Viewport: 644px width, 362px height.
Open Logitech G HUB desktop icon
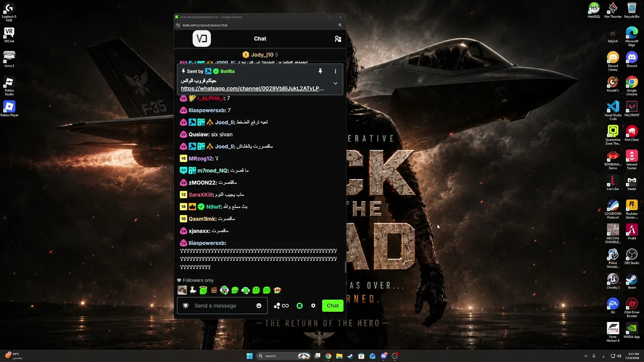(x=9, y=12)
